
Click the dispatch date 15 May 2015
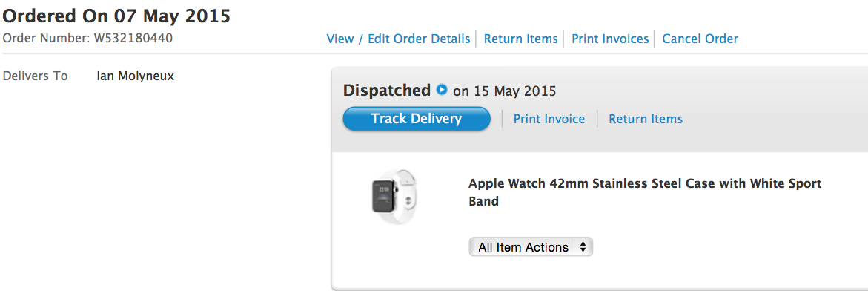pos(515,91)
